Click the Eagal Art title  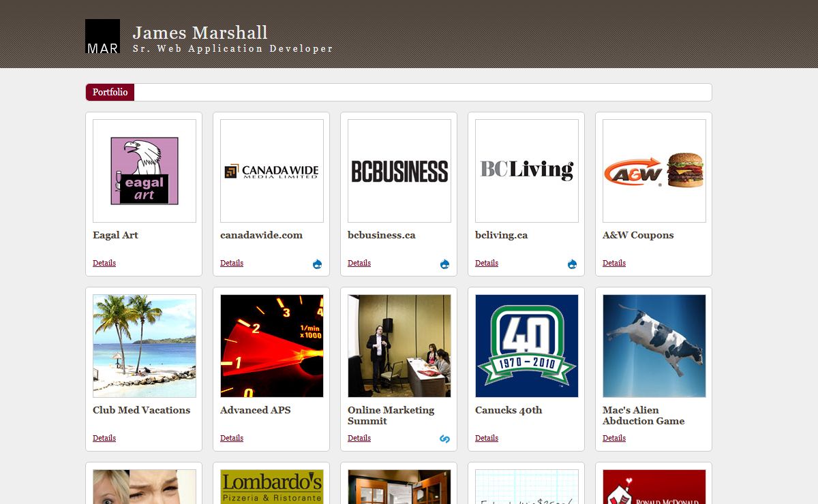[115, 235]
